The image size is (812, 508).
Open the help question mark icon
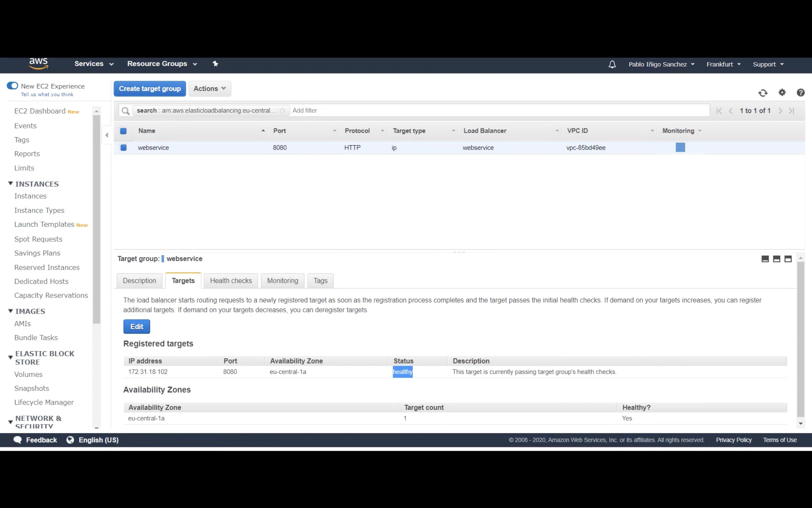point(801,92)
